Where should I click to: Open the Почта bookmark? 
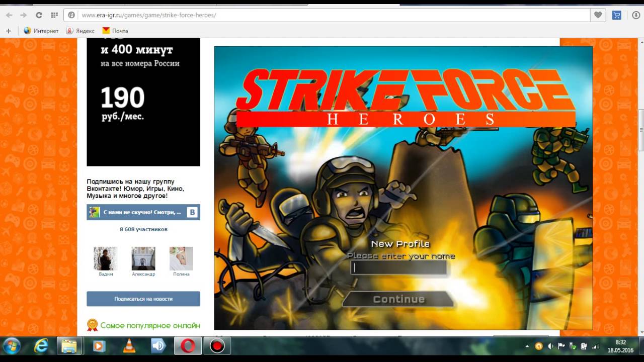coord(115,31)
